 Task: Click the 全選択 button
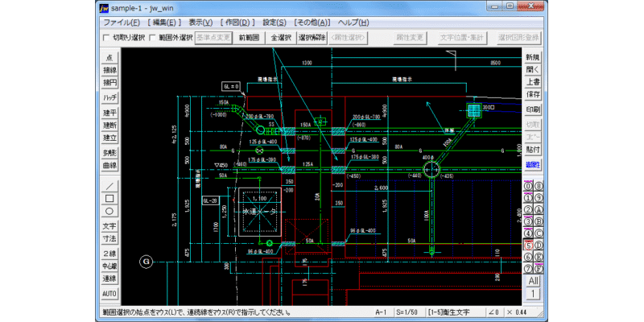[x=281, y=38]
